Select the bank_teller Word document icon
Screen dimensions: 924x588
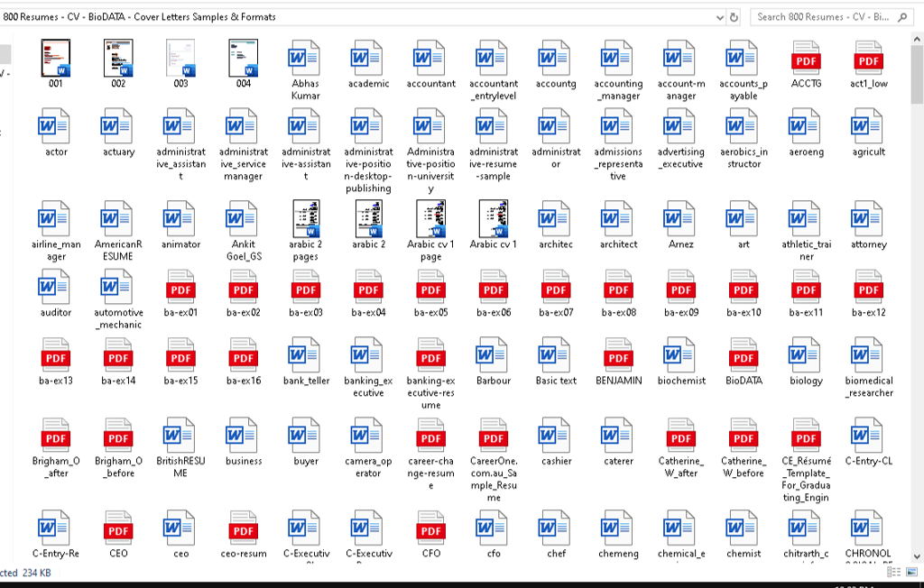pos(305,355)
